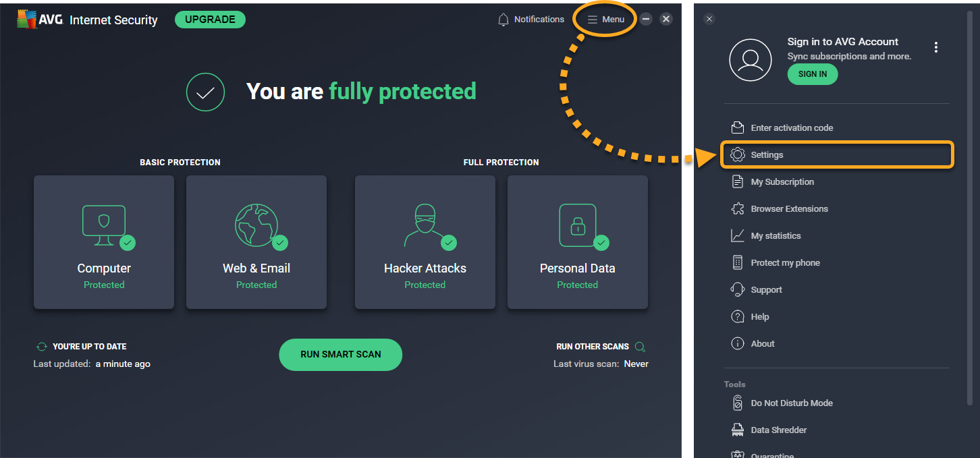Click the Run Other Scans magnifier icon
The height and width of the screenshot is (458, 980).
click(640, 347)
